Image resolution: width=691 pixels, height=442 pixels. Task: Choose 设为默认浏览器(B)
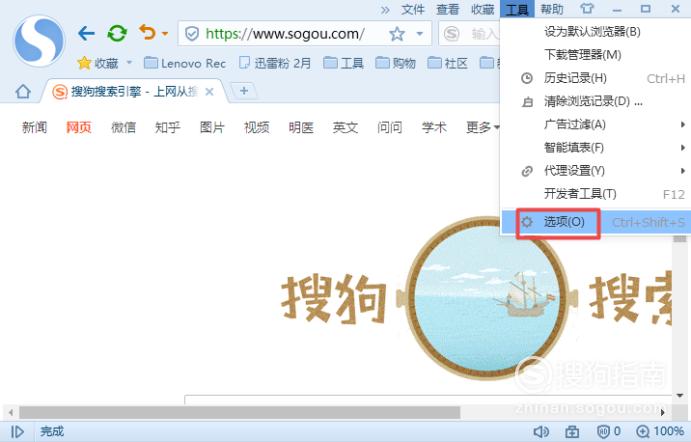click(x=595, y=32)
